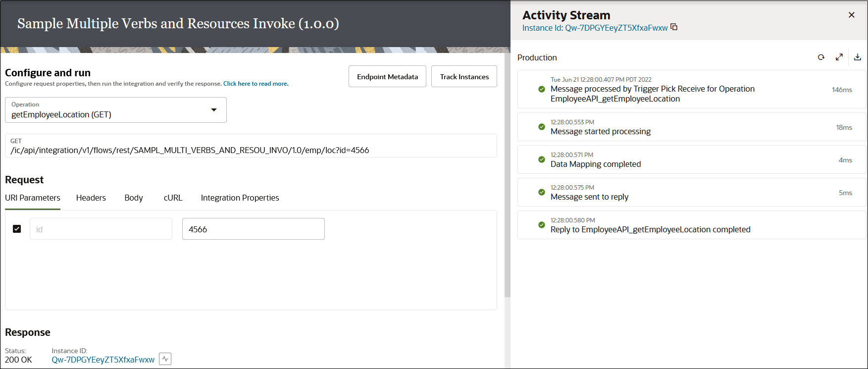Click the '12:28:00.553 PM' timestamp

(572, 122)
